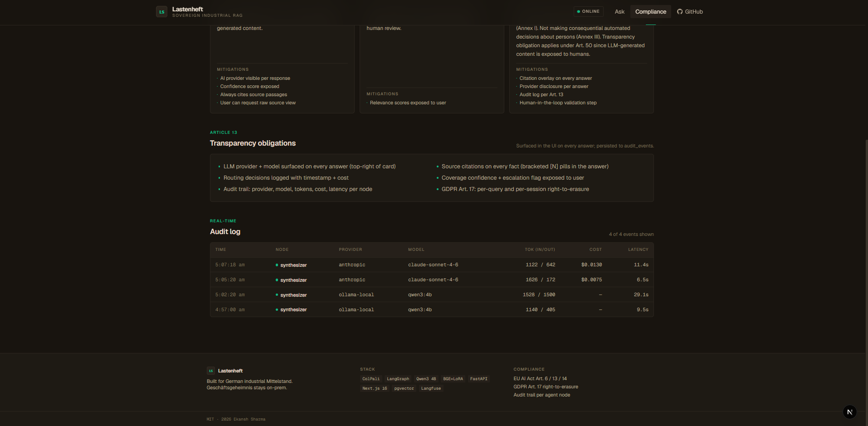Click the '4 of 4 events shown' counter
The height and width of the screenshot is (426, 868).
(x=631, y=235)
